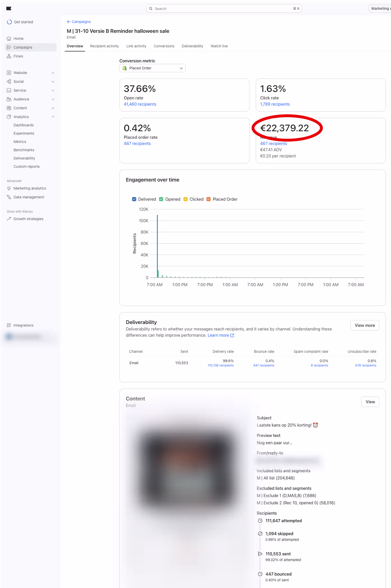Open the 41,460 recipients link
Image resolution: width=391 pixels, height=588 pixels.
tap(140, 104)
